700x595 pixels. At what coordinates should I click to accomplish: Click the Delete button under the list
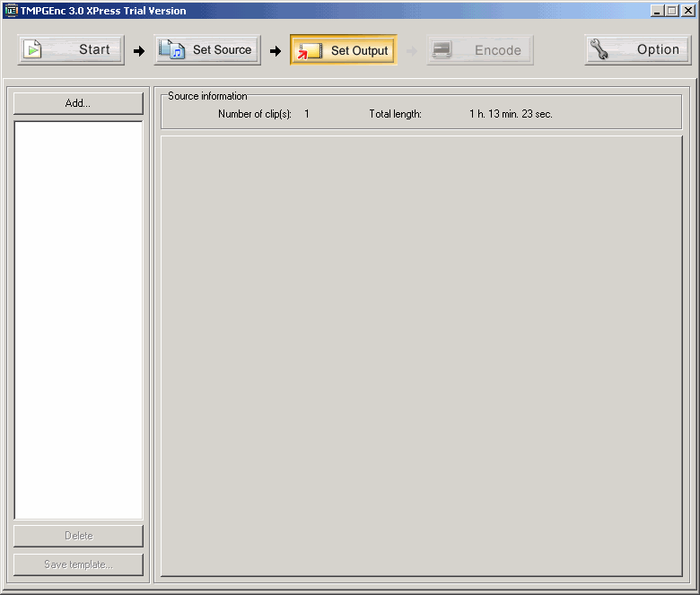(78, 536)
